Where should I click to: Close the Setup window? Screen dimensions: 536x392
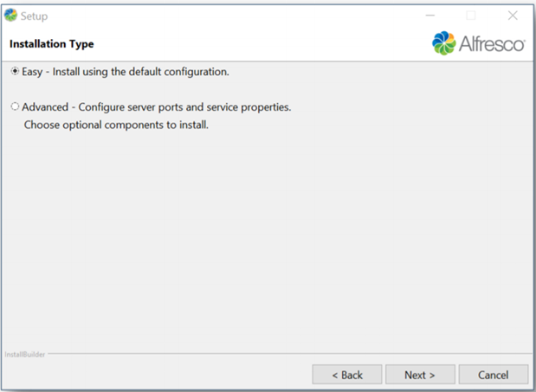513,16
